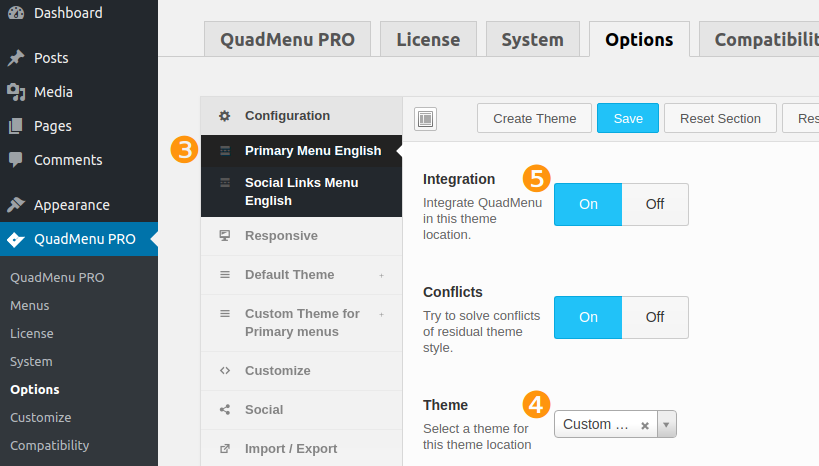Turn Integration off

pyautogui.click(x=655, y=204)
